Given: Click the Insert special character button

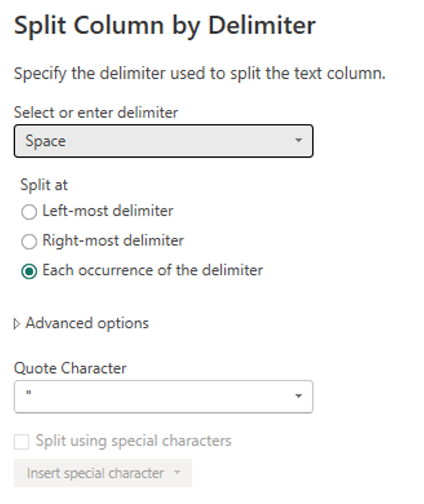Looking at the screenshot, I should coord(103,473).
